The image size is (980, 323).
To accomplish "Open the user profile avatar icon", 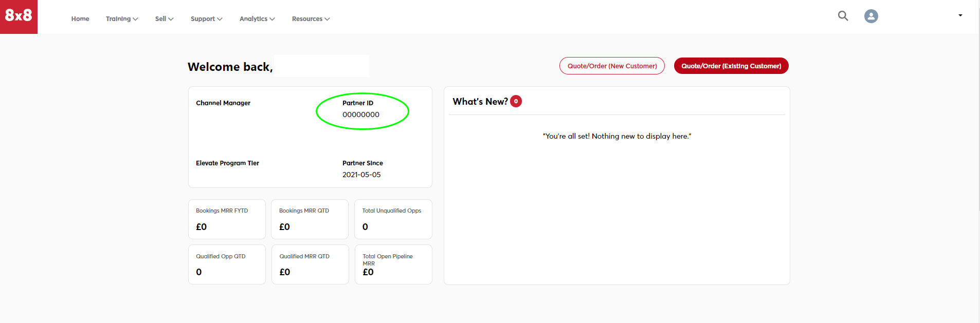I will (871, 16).
